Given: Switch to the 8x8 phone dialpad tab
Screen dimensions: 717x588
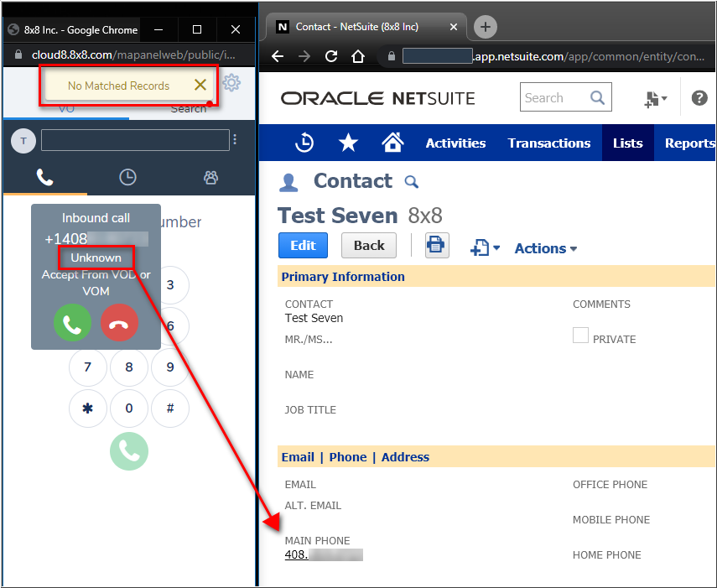Looking at the screenshot, I should (x=44, y=177).
